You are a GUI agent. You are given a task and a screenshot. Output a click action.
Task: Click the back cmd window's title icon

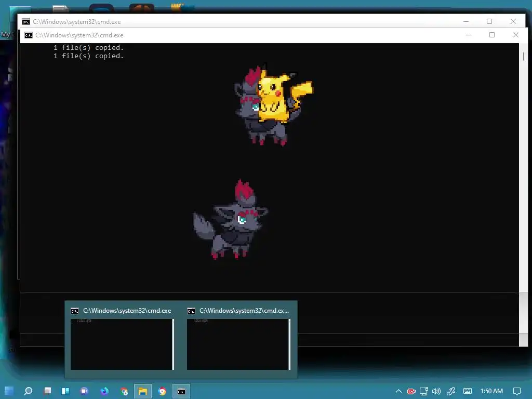point(26,22)
